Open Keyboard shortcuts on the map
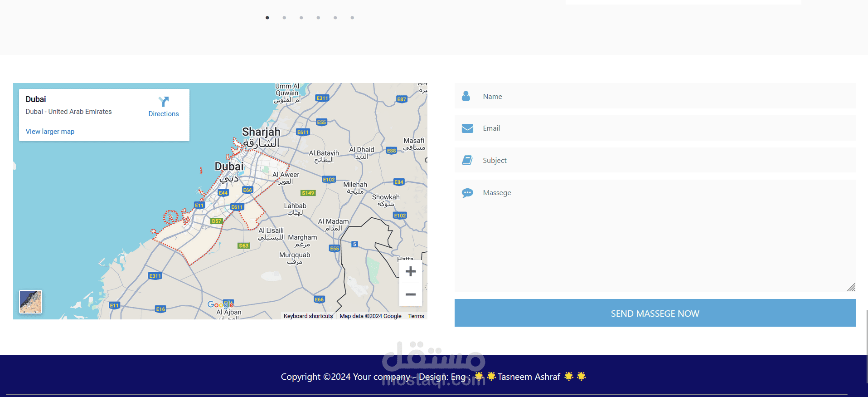The image size is (868, 397). [308, 316]
